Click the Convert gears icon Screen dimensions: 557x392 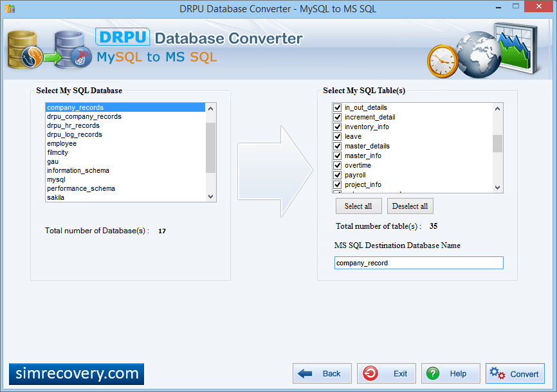(497, 373)
